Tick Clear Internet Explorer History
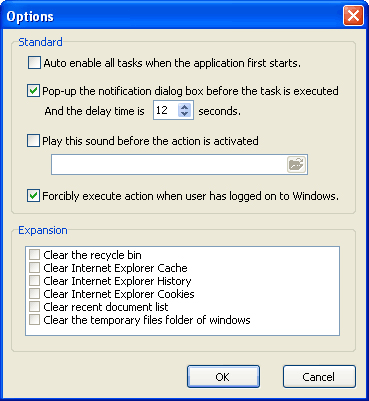This screenshot has height=401, width=369. [34, 281]
